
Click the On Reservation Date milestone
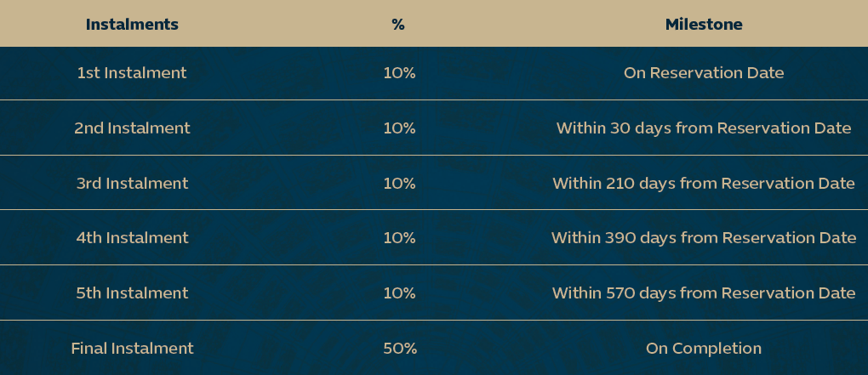[704, 73]
